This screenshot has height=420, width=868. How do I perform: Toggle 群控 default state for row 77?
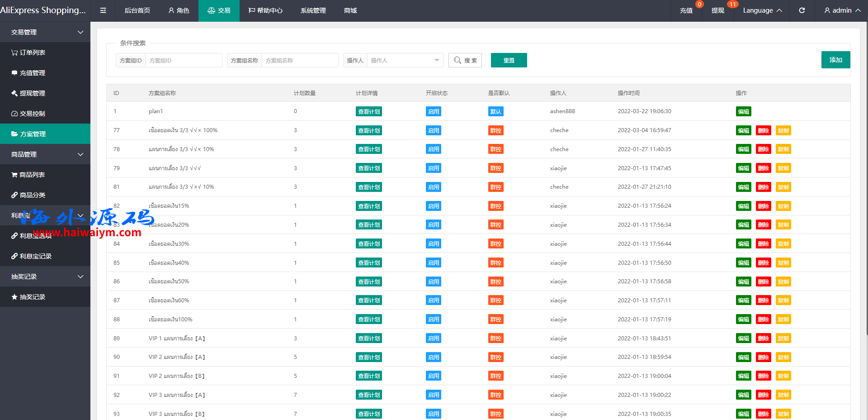[495, 131]
